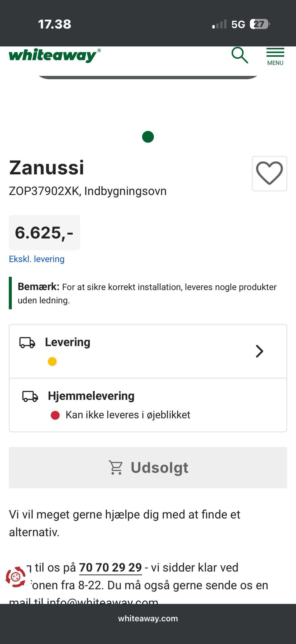The width and height of the screenshot is (296, 644).
Task: Call phone number 70 70 29 29
Action: pos(110,567)
